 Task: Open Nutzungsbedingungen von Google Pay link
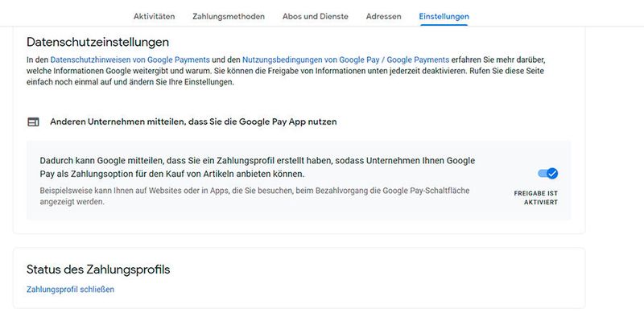[346, 60]
